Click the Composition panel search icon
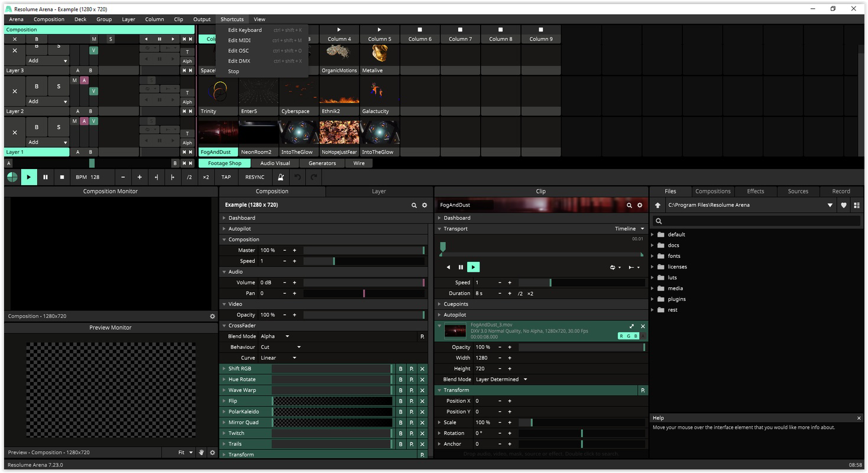Image resolution: width=868 pixels, height=473 pixels. coord(414,205)
